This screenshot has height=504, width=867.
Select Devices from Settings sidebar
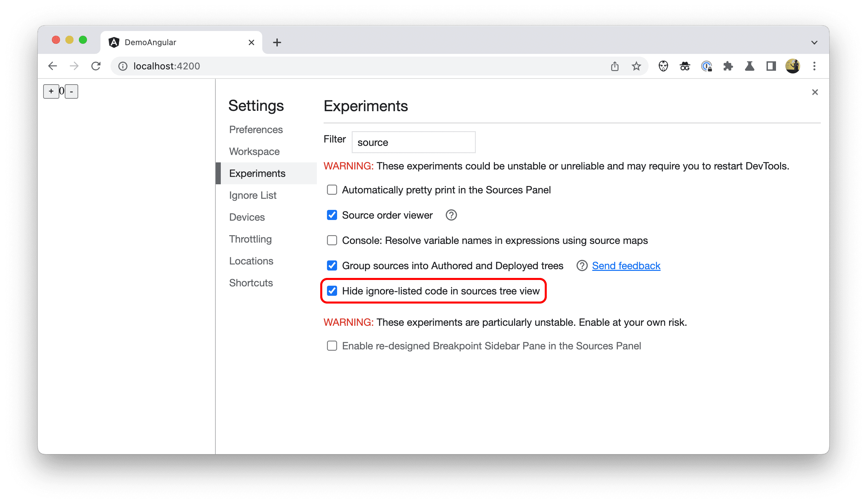pyautogui.click(x=247, y=217)
